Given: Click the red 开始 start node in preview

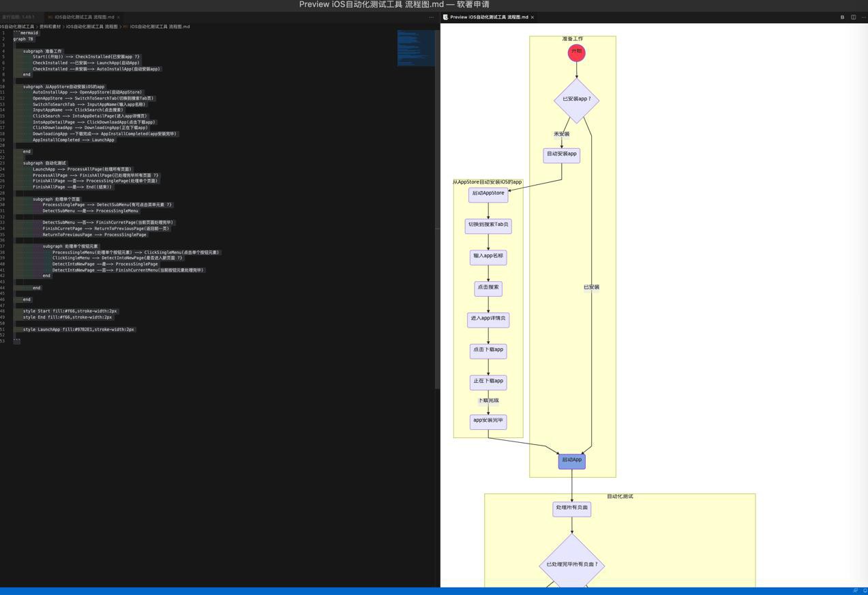Looking at the screenshot, I should pos(577,52).
